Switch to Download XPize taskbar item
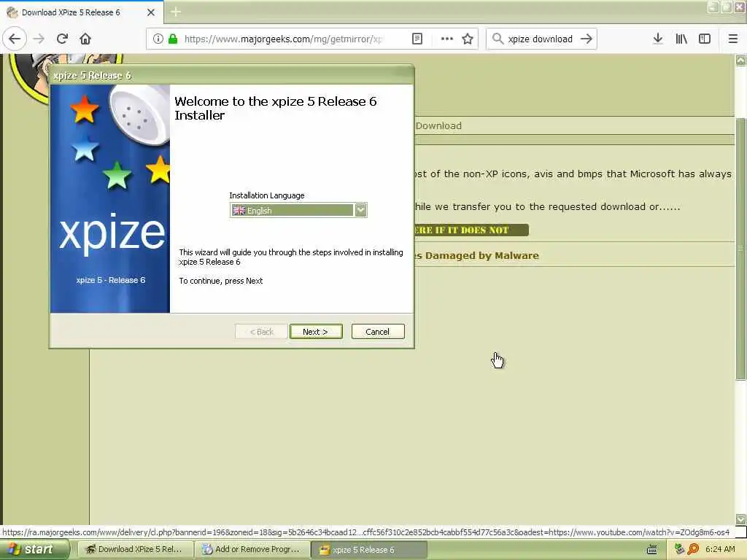Viewport: 747px width, 560px height. pos(135,550)
